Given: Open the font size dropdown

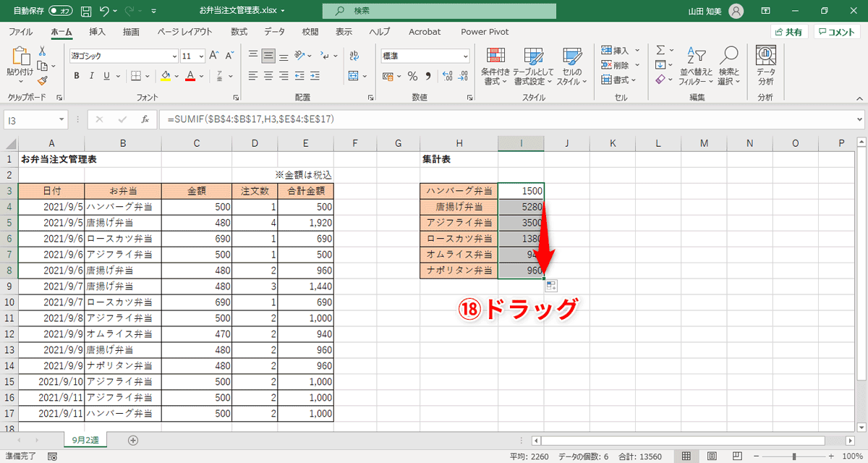Looking at the screenshot, I should point(200,56).
